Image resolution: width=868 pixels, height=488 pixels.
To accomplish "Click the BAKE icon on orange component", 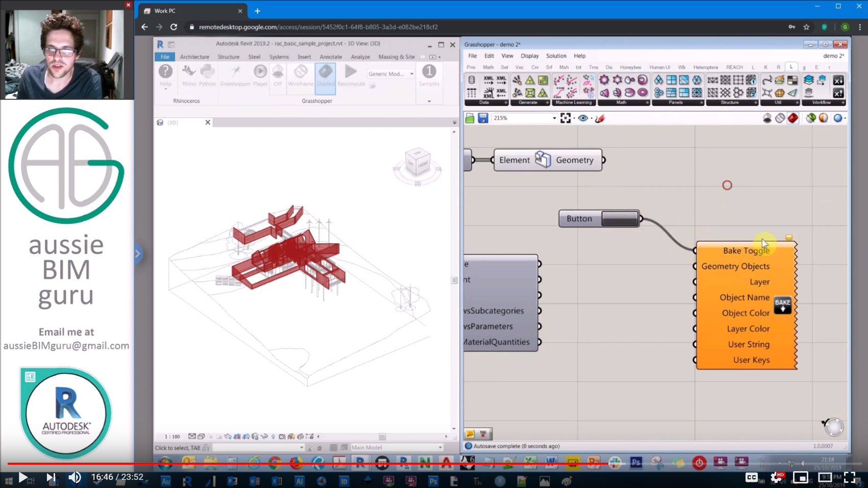I will click(x=782, y=305).
